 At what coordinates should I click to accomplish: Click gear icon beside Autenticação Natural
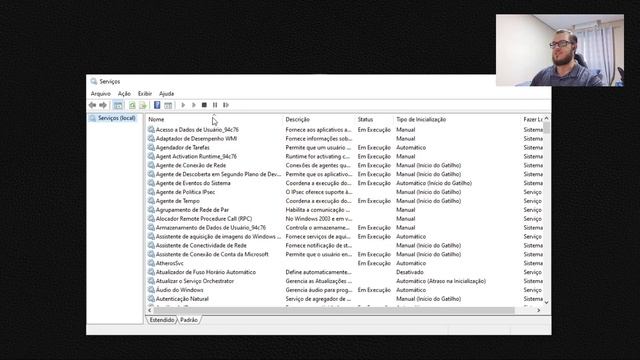coord(151,299)
